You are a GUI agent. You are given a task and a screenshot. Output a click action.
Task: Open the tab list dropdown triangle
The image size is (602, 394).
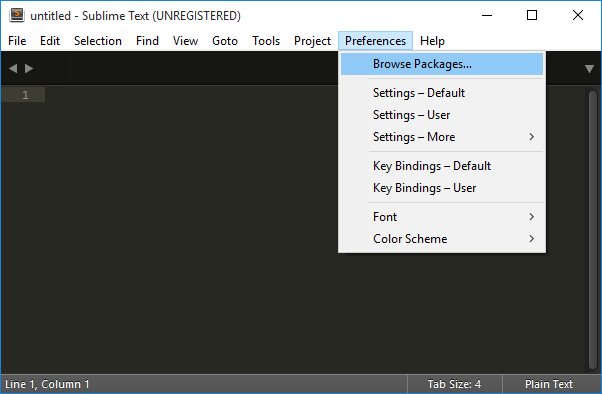(589, 69)
